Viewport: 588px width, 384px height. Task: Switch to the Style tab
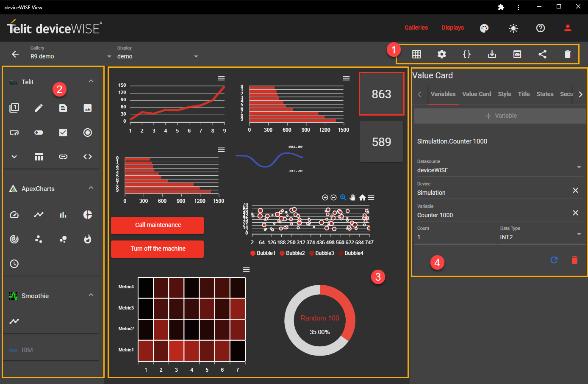(x=505, y=94)
